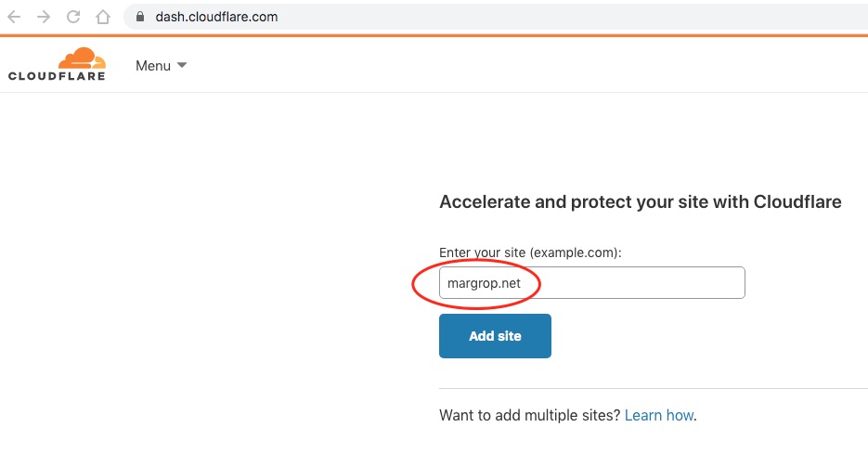This screenshot has height=466, width=868.
Task: Click the orange loading bar under toolbar
Action: (x=434, y=35)
